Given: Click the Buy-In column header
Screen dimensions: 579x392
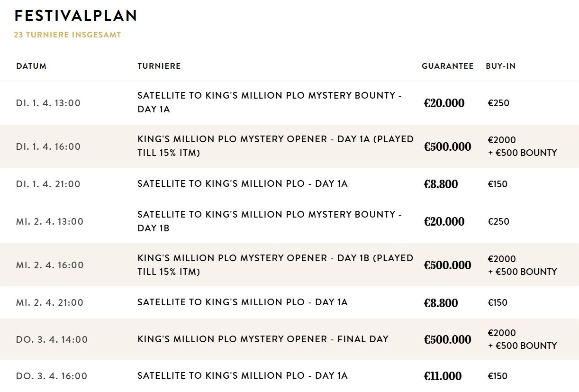Looking at the screenshot, I should pyautogui.click(x=501, y=66).
